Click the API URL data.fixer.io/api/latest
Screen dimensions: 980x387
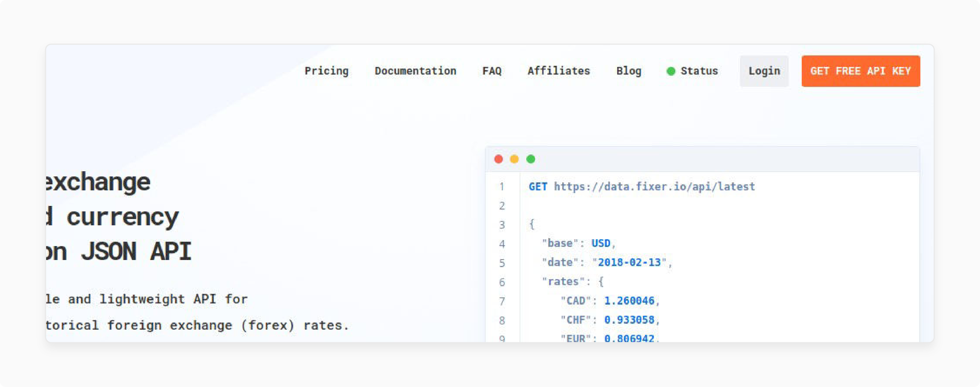click(654, 187)
